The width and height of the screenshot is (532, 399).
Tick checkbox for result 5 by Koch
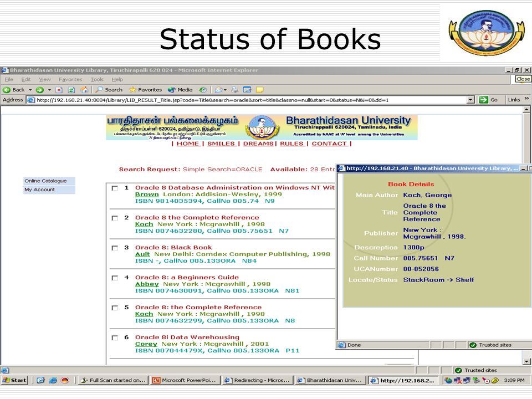115,308
